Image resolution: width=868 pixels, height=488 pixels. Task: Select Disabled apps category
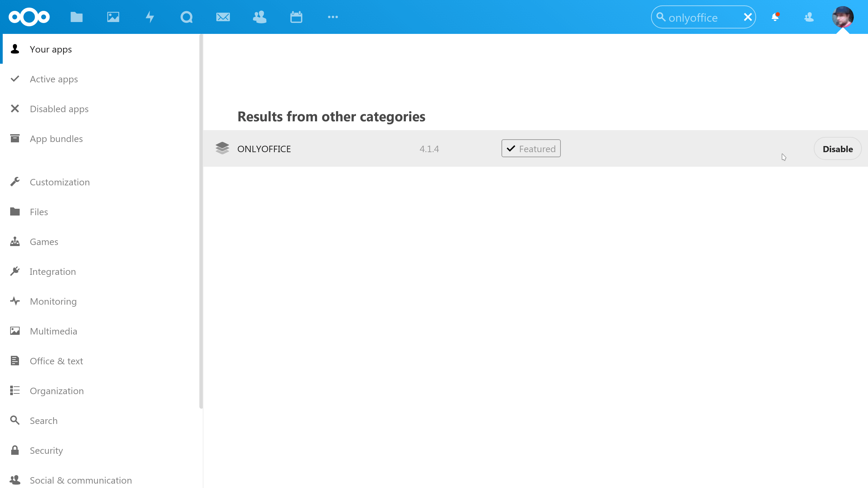pos(101,109)
